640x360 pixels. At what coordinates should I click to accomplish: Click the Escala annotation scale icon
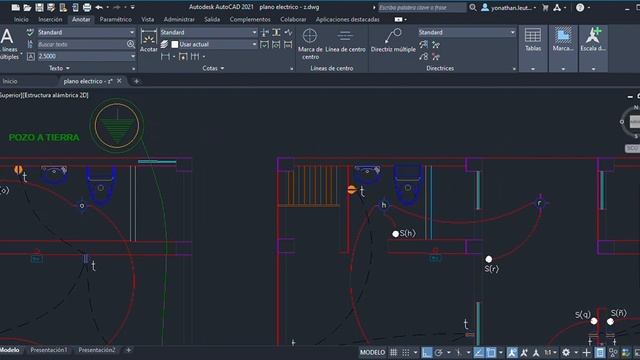pyautogui.click(x=593, y=40)
